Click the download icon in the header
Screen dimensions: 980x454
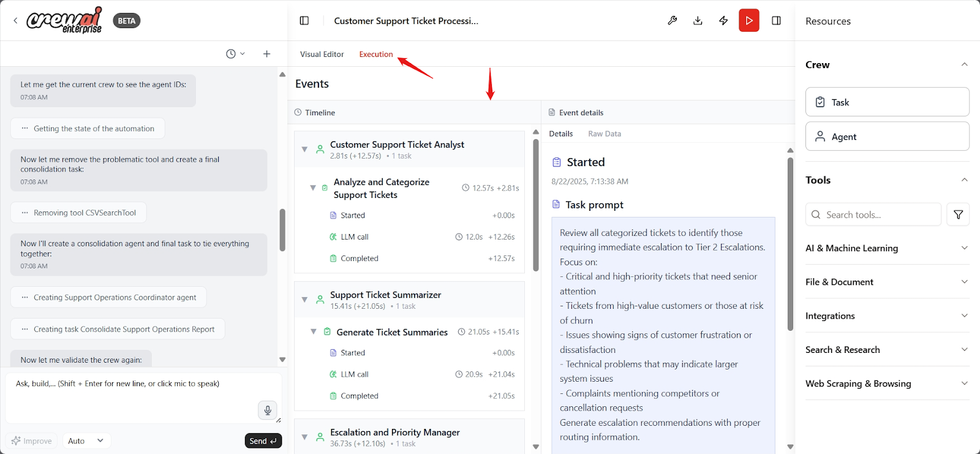pyautogui.click(x=698, y=21)
